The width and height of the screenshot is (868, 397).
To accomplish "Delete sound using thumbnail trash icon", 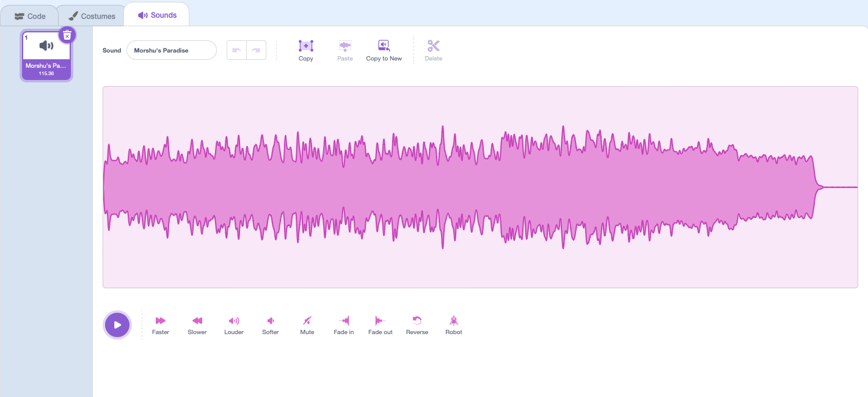I will (67, 35).
